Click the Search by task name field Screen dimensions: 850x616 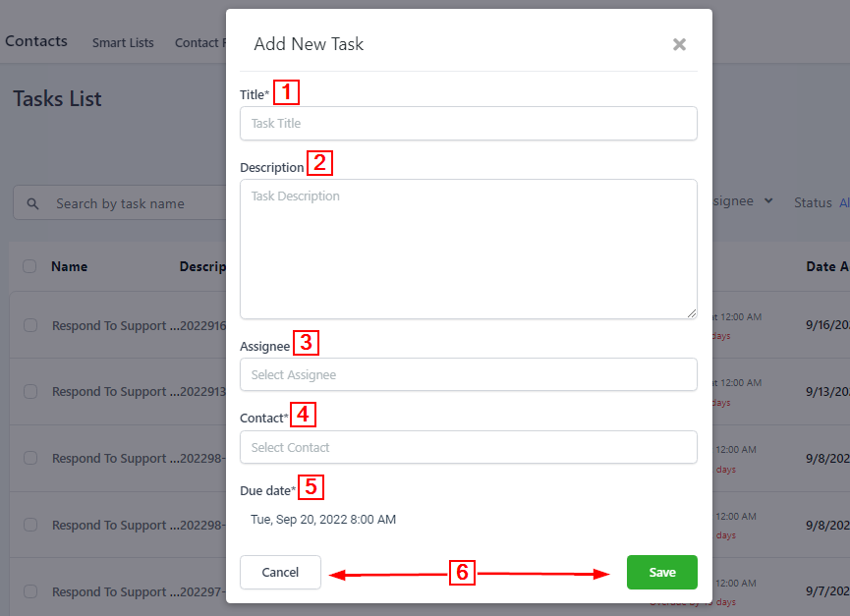pos(128,204)
